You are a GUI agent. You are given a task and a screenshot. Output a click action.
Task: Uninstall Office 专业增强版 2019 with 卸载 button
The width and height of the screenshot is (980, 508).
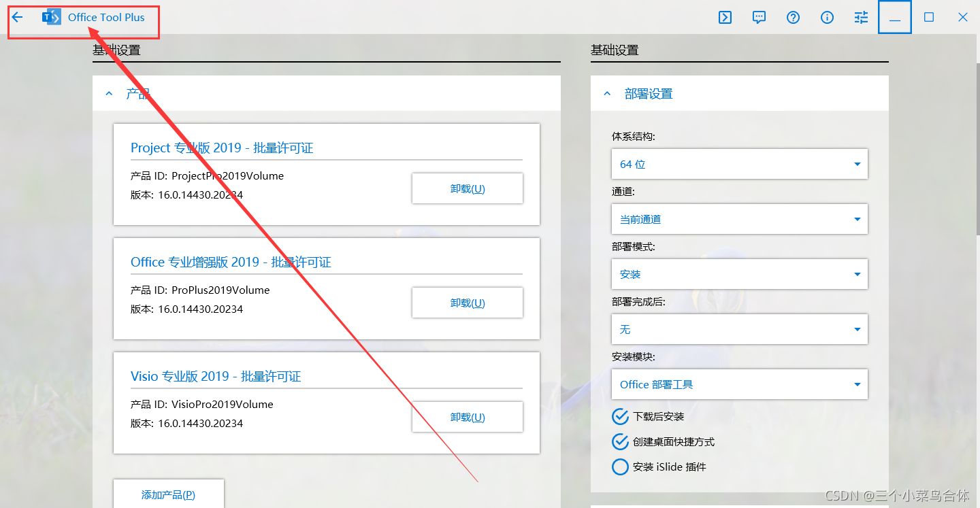(x=468, y=303)
